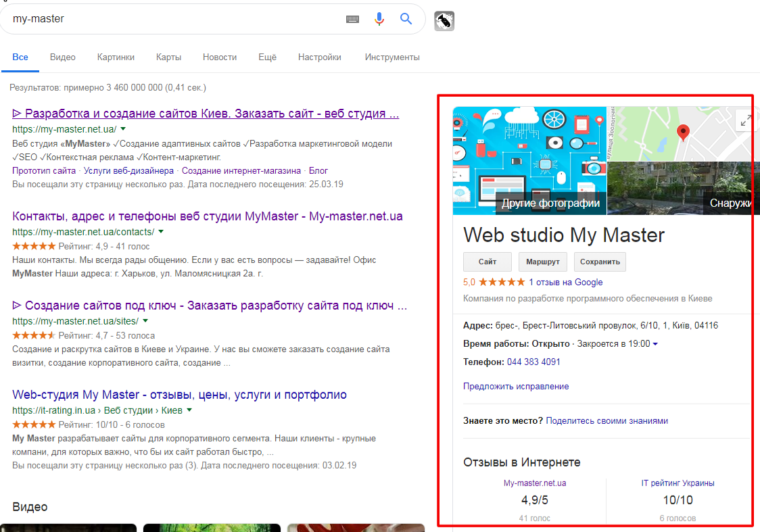The width and height of the screenshot is (760, 532).
Task: Open the Предложить исправление link
Action: 516,386
